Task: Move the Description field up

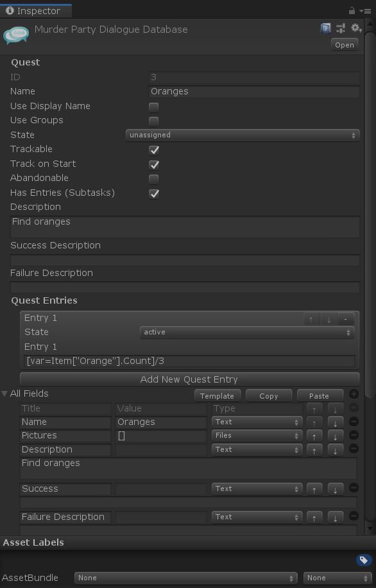Action: pos(314,449)
